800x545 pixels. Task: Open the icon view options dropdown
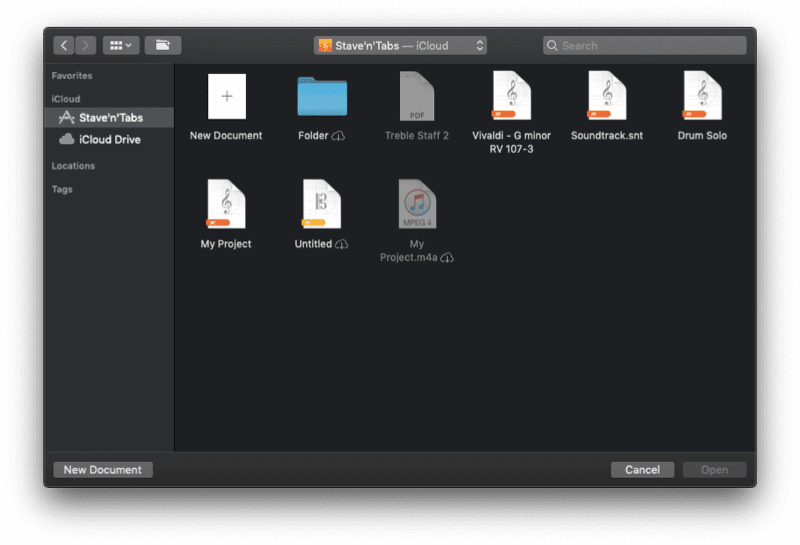tap(121, 45)
